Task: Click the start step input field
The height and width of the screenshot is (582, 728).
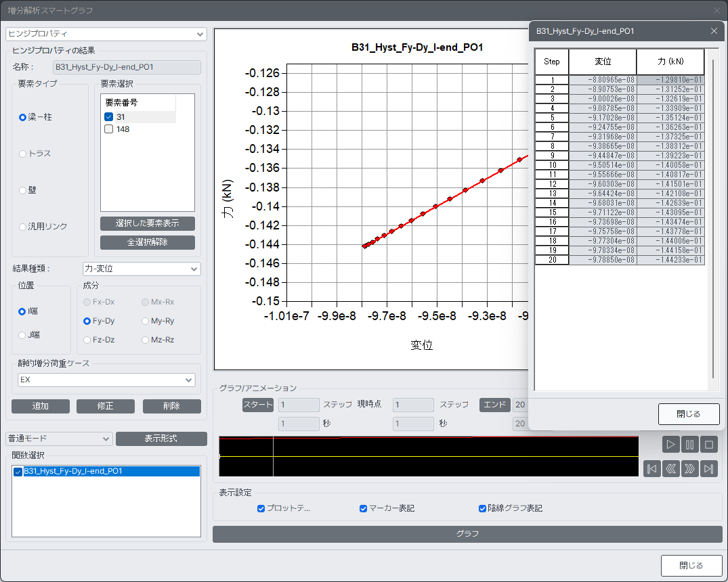Action: 299,405
